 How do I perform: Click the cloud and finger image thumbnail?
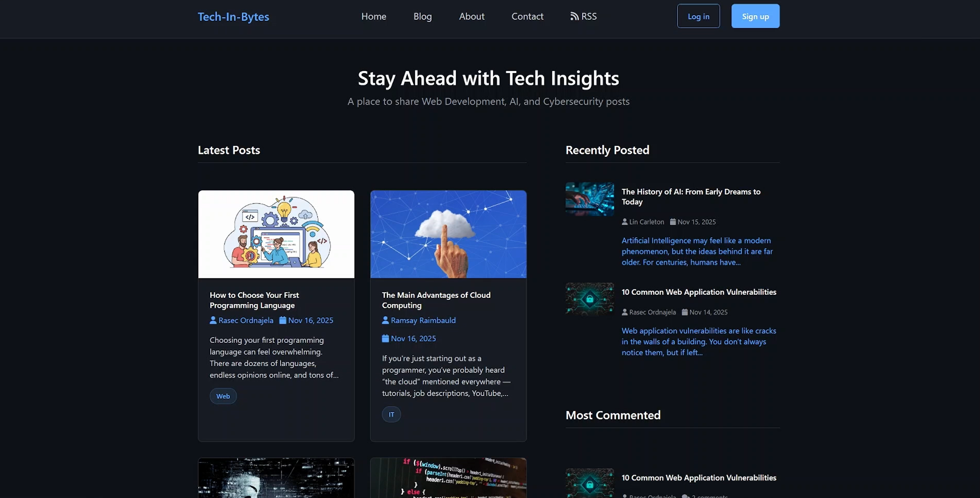pyautogui.click(x=448, y=234)
